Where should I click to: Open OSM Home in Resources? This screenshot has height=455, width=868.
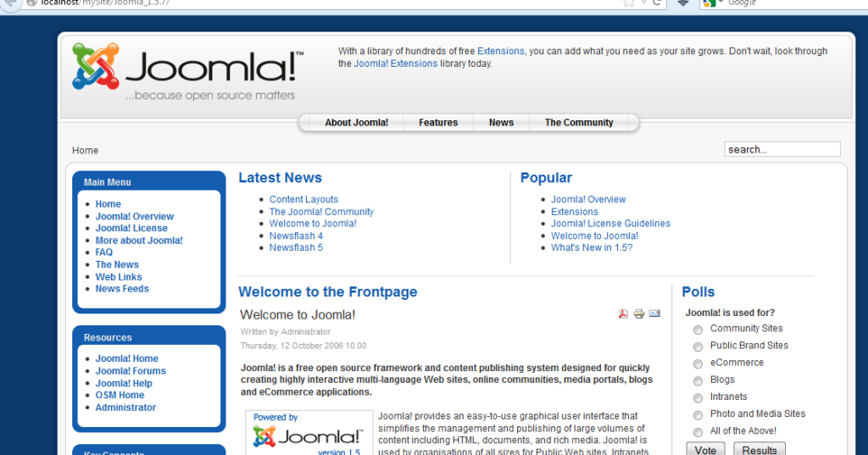click(120, 395)
